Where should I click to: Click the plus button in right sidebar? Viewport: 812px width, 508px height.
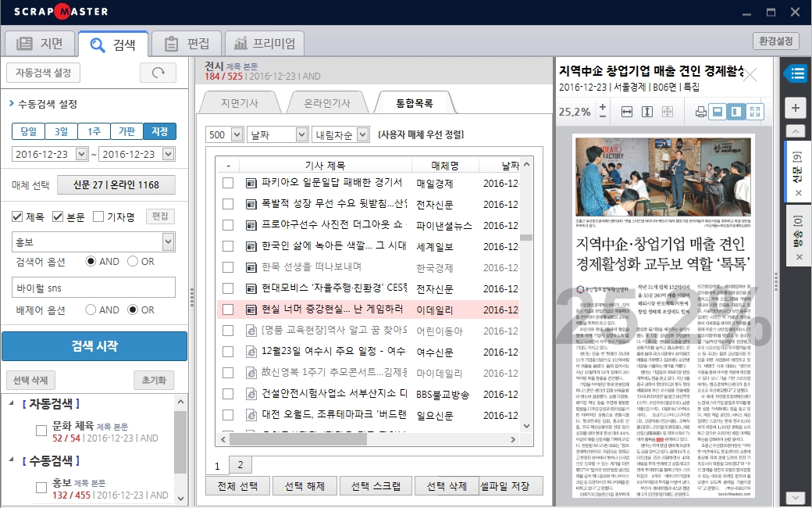(x=795, y=108)
